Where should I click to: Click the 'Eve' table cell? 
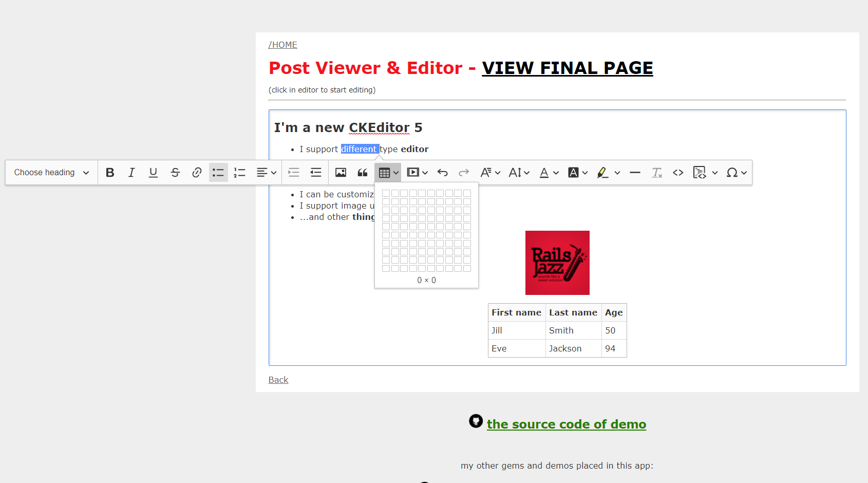pyautogui.click(x=517, y=348)
